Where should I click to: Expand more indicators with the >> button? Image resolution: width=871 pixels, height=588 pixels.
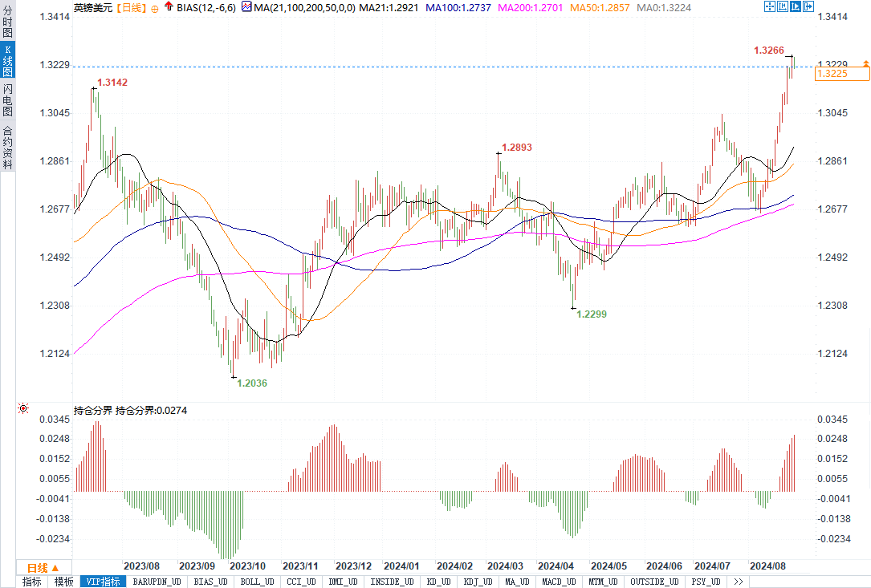pos(738,582)
